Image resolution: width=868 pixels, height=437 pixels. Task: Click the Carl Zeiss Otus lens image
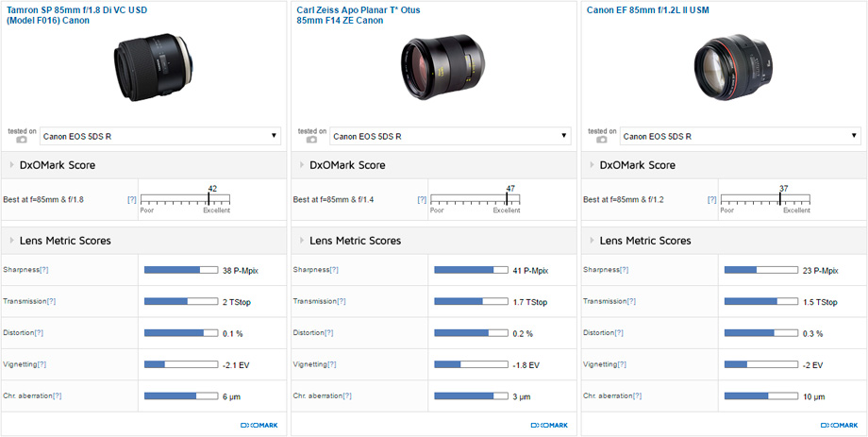pyautogui.click(x=442, y=67)
